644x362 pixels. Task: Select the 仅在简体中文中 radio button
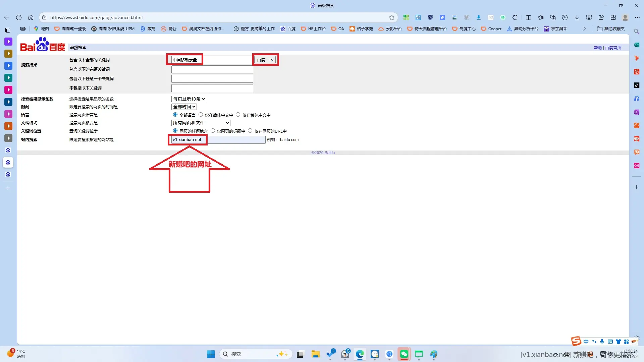pyautogui.click(x=201, y=115)
